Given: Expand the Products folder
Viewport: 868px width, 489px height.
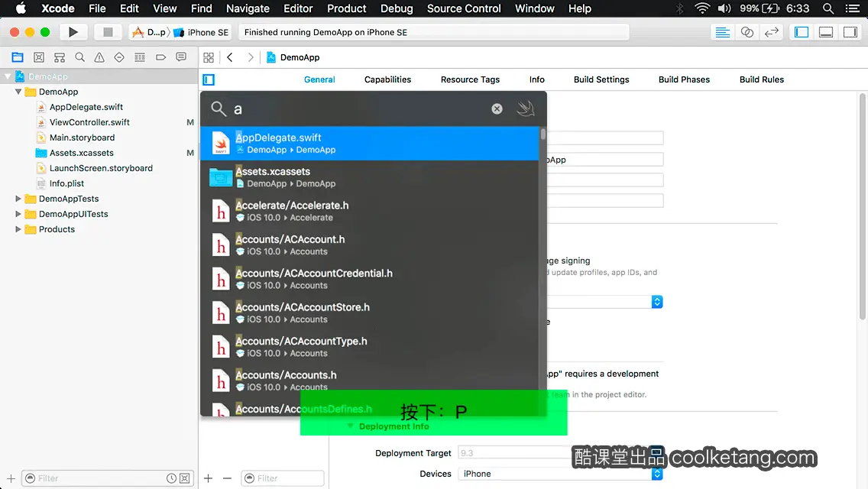Looking at the screenshot, I should [x=18, y=228].
